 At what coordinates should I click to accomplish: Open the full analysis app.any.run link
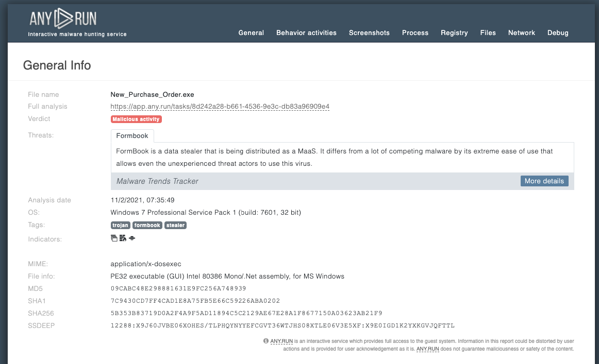(220, 107)
